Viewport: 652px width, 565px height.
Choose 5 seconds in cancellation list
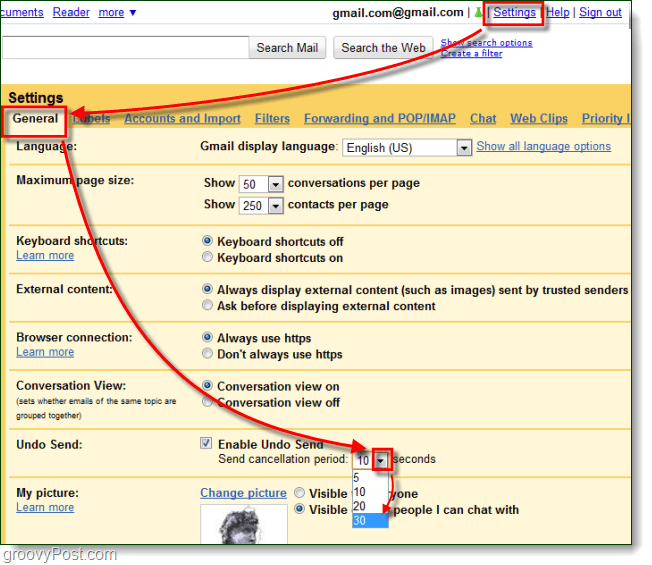[x=370, y=478]
